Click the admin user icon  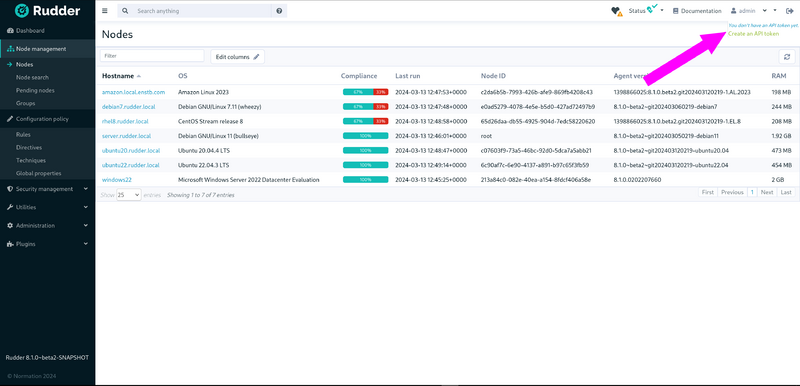click(x=734, y=11)
